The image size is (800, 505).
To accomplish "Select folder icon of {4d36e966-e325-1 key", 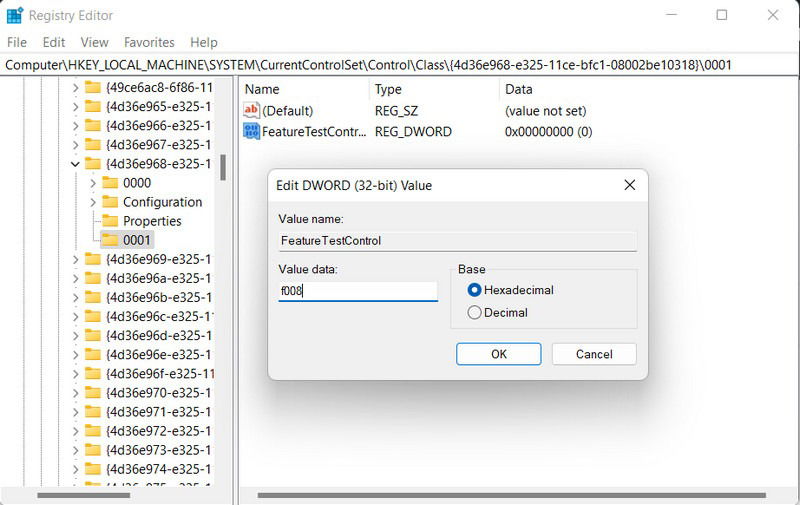I will (92, 125).
